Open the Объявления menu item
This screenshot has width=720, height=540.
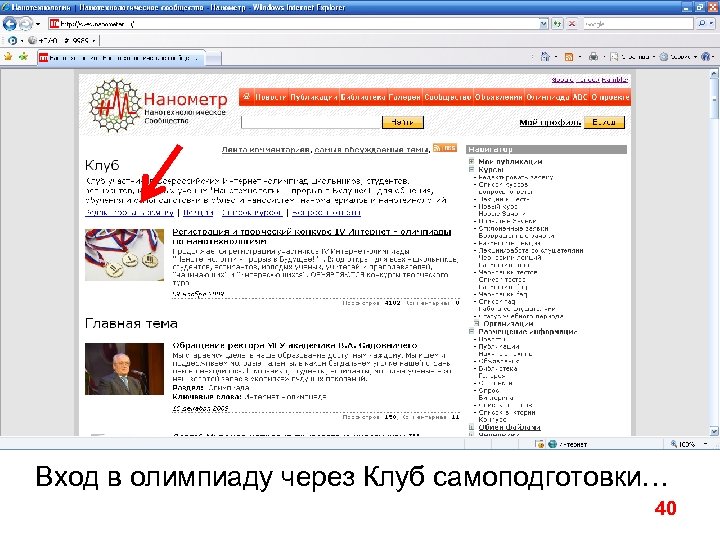tap(499, 97)
